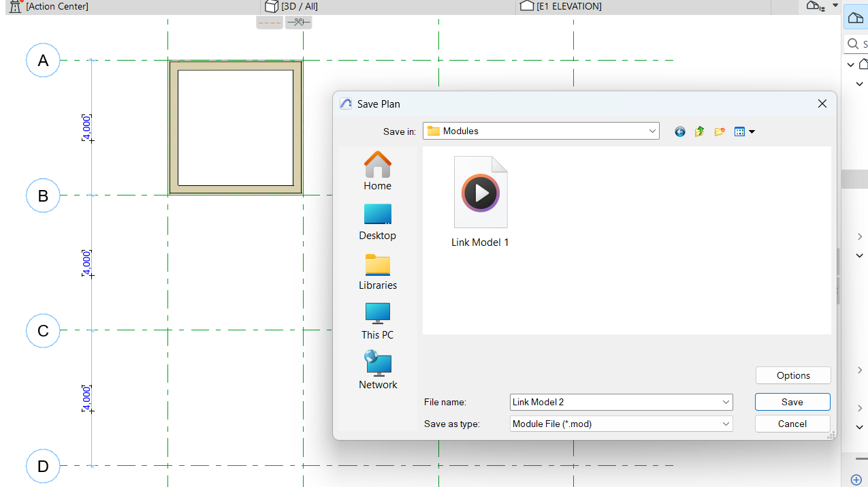Open This PC in places bar
This screenshot has height=487, width=868.
tap(377, 321)
